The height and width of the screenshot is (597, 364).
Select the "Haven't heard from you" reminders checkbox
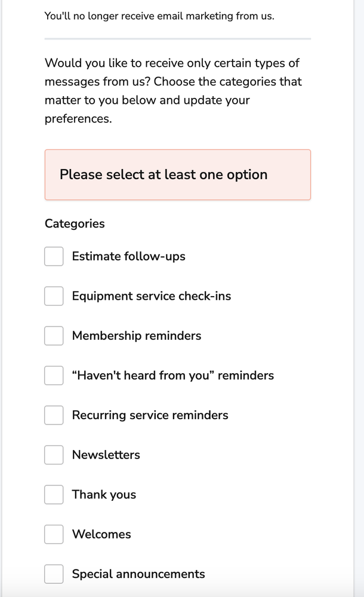tap(54, 376)
